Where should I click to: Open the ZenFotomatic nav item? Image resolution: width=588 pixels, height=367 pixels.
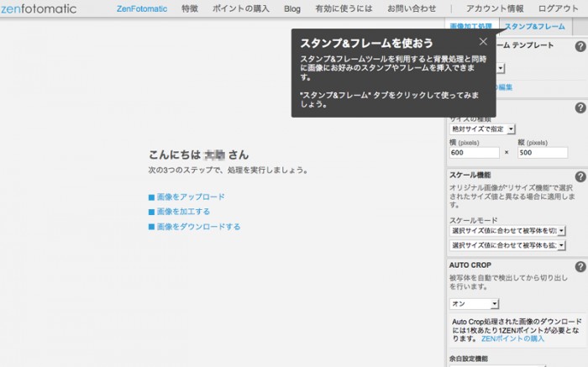[x=142, y=8]
